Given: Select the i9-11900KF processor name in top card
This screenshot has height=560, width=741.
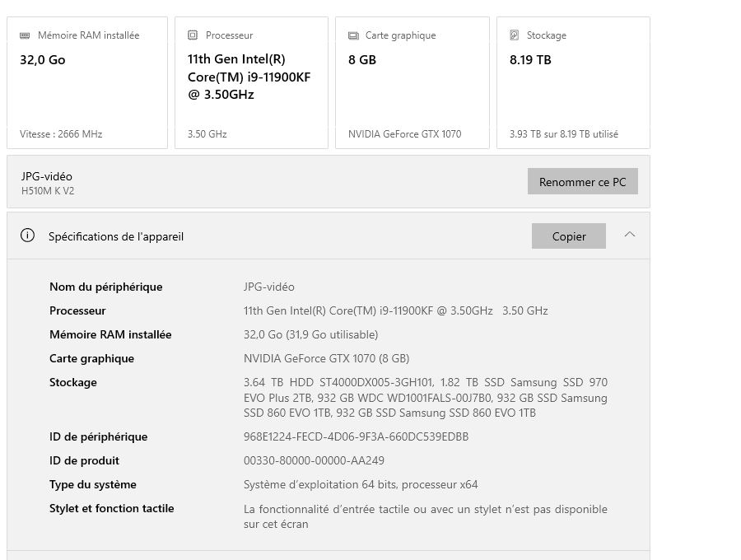Looking at the screenshot, I should [249, 77].
